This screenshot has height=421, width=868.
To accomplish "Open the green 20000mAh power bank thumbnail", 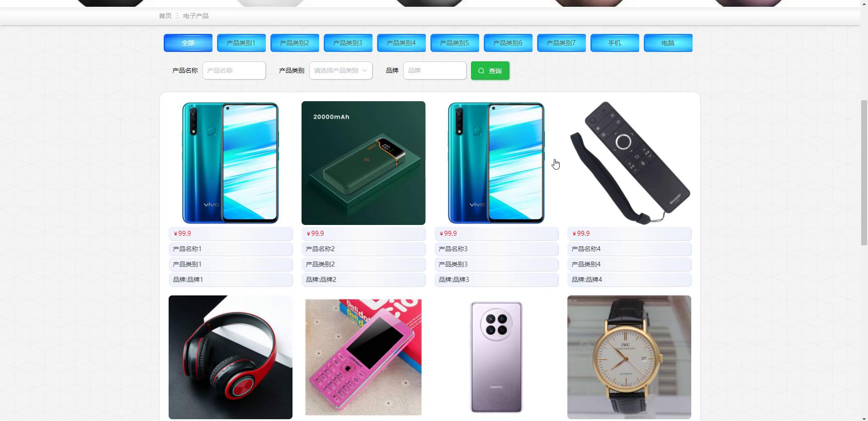I will click(x=363, y=163).
